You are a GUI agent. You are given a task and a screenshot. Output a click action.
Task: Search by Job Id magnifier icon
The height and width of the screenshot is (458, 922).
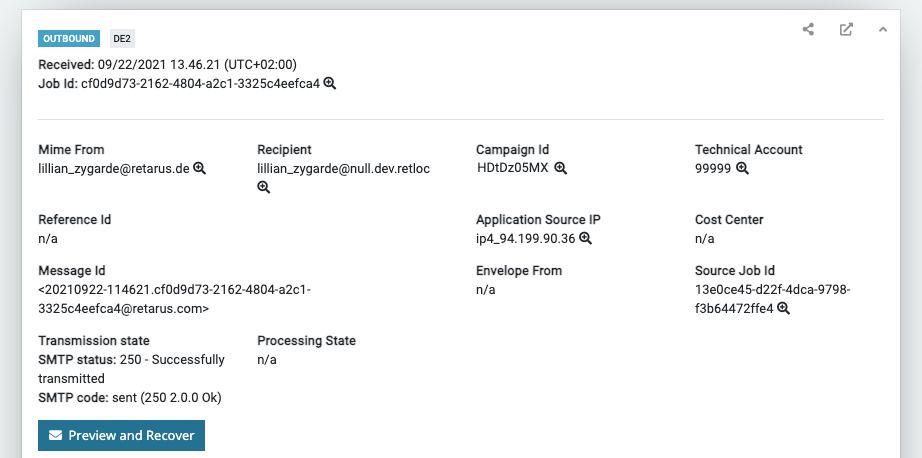(x=330, y=83)
